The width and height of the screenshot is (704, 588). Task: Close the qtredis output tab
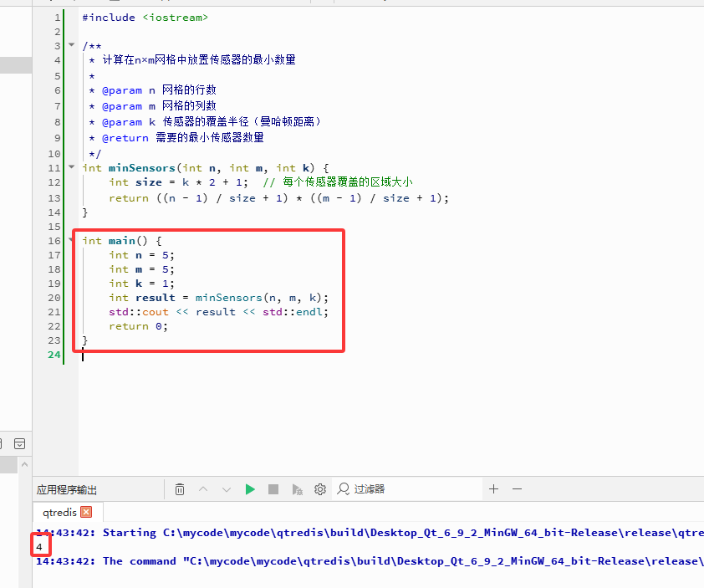(86, 512)
